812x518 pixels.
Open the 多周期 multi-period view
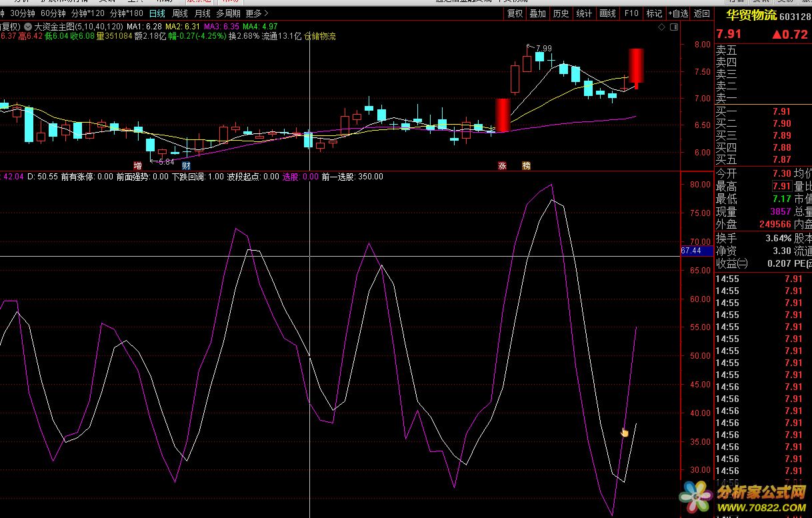pos(229,13)
